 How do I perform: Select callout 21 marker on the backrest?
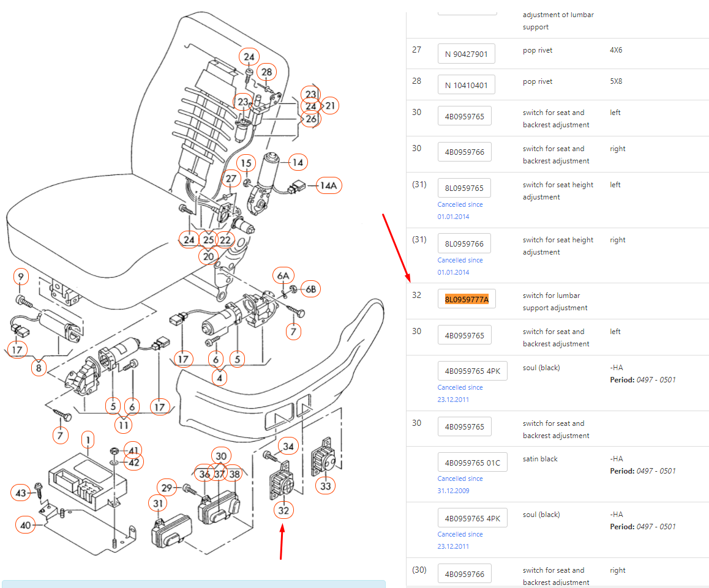click(330, 105)
